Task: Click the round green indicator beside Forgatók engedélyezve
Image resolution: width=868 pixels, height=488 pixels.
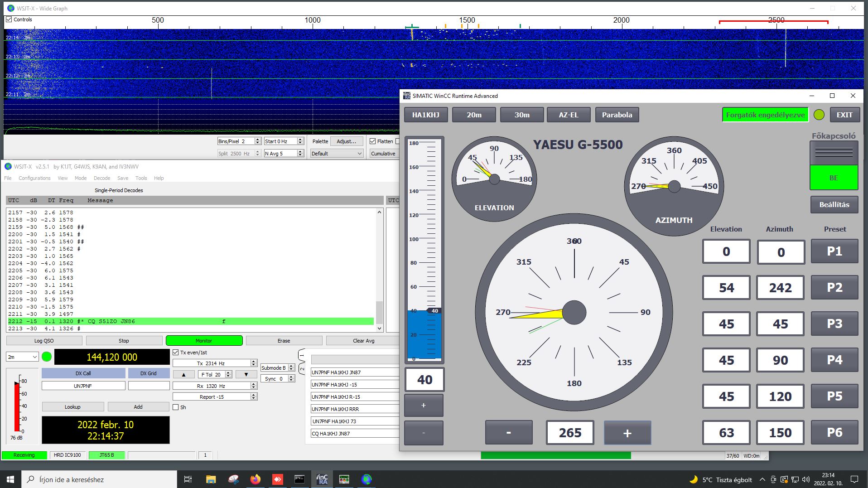Action: pyautogui.click(x=819, y=115)
